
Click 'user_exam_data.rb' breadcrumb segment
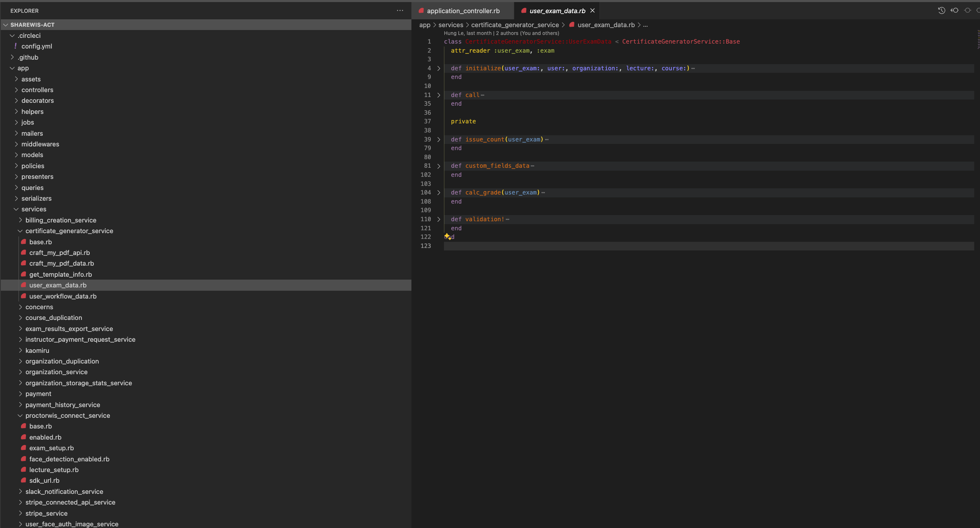pos(606,25)
